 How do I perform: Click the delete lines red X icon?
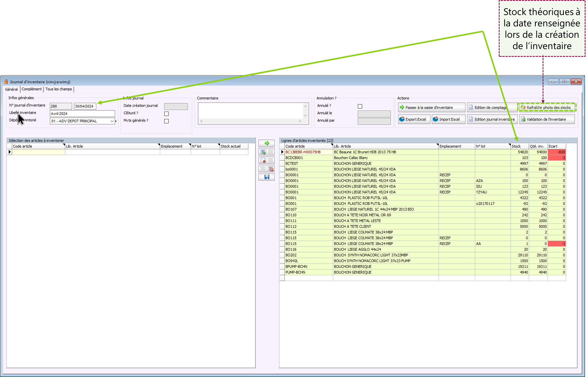(x=271, y=169)
